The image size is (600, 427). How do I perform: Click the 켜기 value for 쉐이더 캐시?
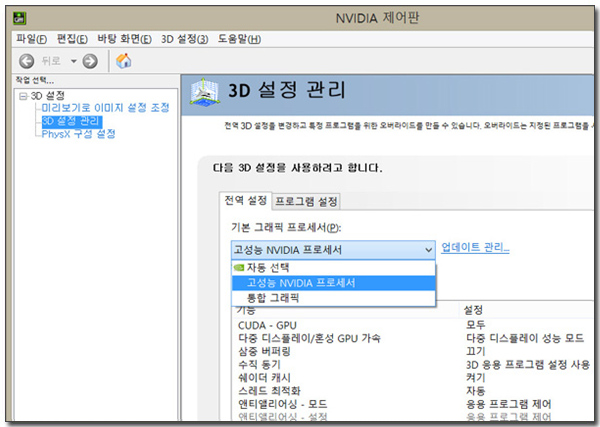(x=476, y=378)
